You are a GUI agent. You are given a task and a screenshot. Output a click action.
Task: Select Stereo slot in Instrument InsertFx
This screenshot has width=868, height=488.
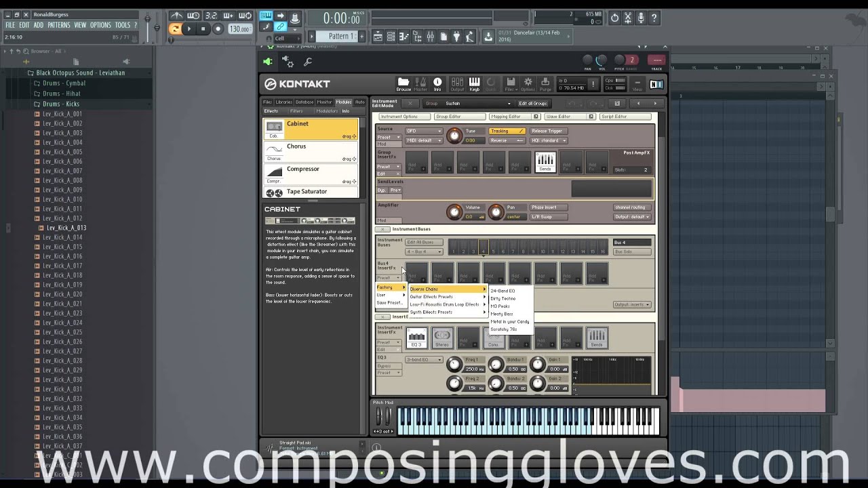tap(442, 338)
